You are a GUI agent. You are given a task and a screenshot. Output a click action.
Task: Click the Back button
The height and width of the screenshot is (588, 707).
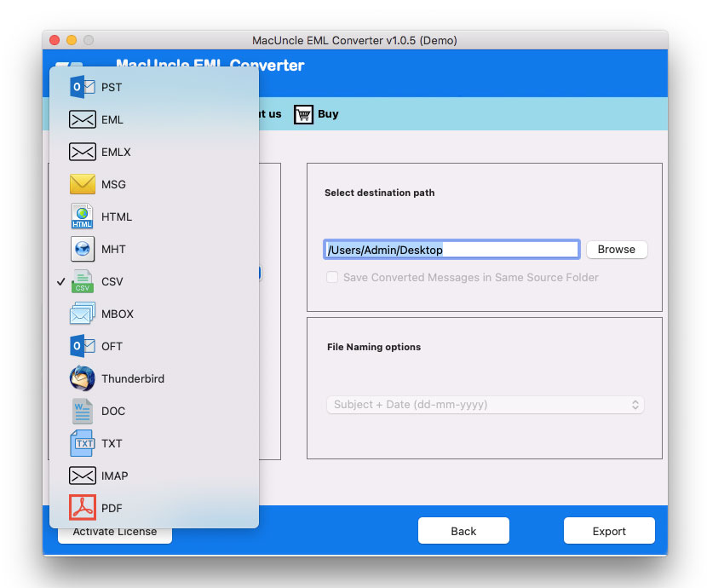click(x=463, y=531)
